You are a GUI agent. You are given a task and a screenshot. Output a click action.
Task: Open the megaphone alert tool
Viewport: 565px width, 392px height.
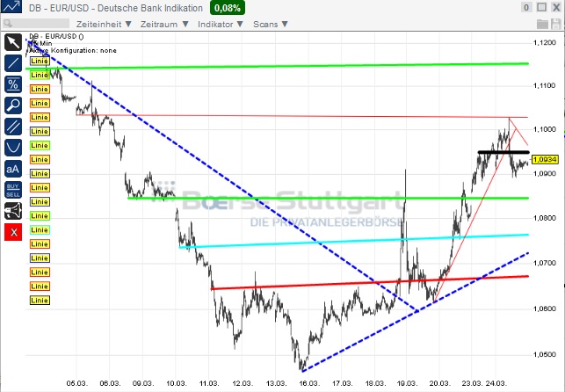click(13, 211)
